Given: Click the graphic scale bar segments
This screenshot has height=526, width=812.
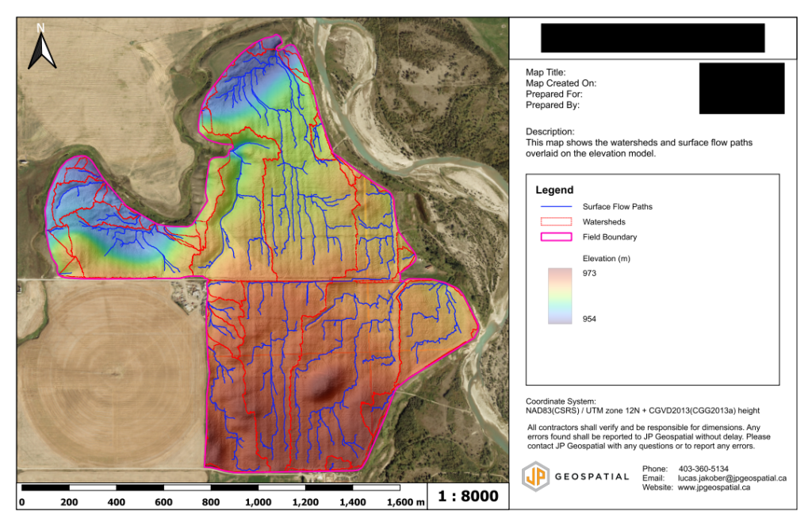Looking at the screenshot, I should click(x=211, y=488).
